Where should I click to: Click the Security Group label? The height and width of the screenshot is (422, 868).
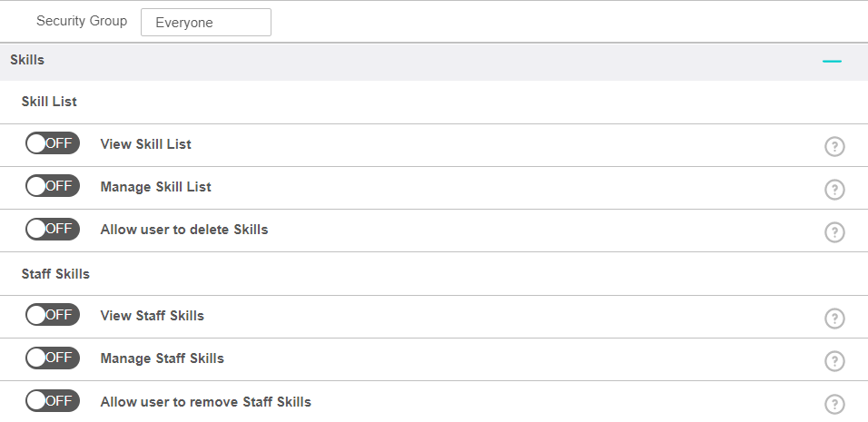82,21
